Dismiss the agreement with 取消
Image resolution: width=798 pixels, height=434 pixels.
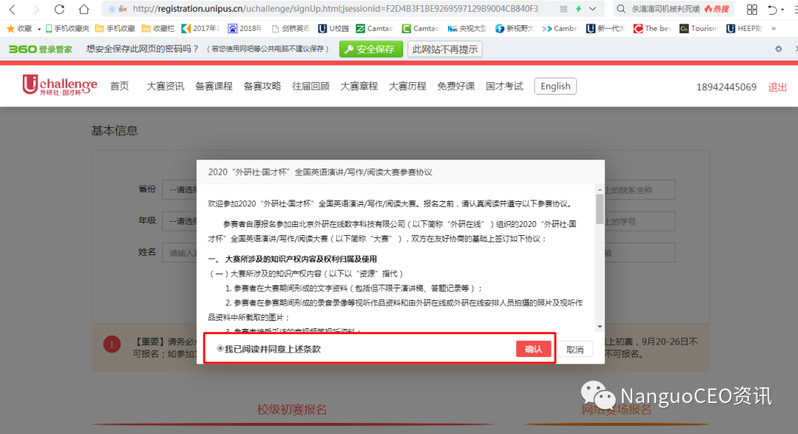575,350
